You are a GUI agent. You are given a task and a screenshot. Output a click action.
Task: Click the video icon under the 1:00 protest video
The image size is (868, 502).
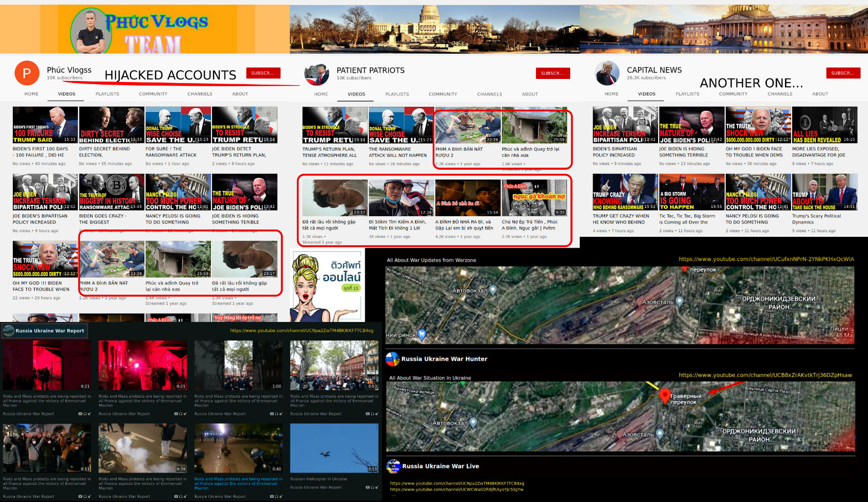pyautogui.click(x=272, y=414)
